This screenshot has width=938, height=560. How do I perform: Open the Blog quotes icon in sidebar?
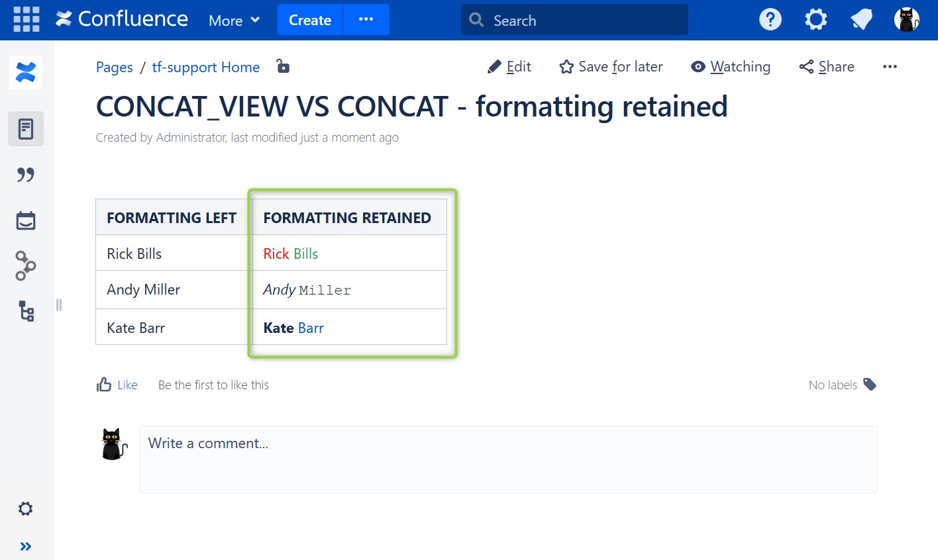26,175
